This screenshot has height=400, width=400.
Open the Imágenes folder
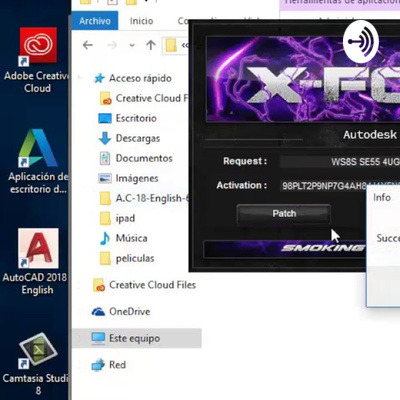(128, 178)
